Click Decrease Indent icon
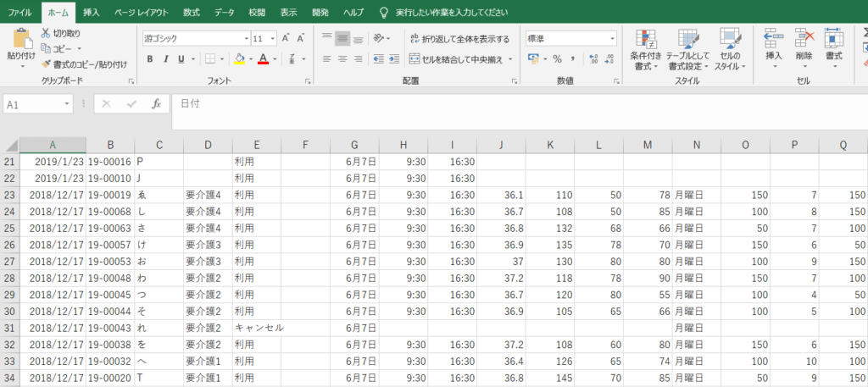The height and width of the screenshot is (387, 868). coord(379,58)
